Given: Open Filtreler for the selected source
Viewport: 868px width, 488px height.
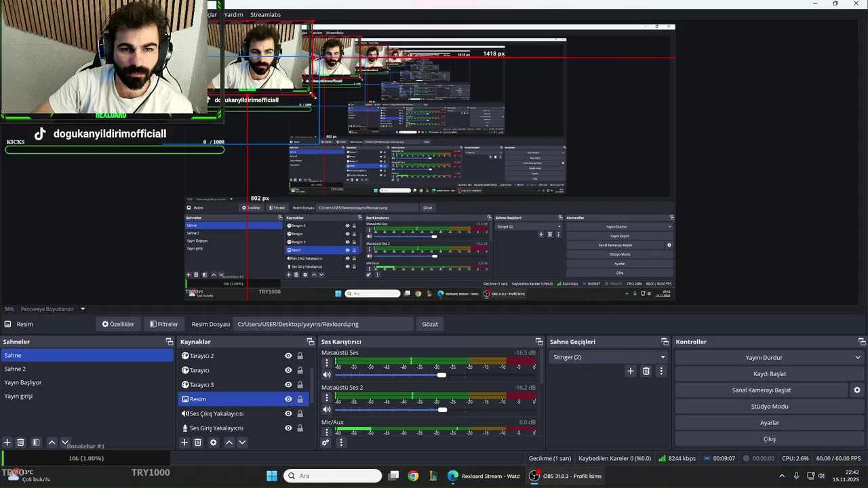Looking at the screenshot, I should click(163, 324).
